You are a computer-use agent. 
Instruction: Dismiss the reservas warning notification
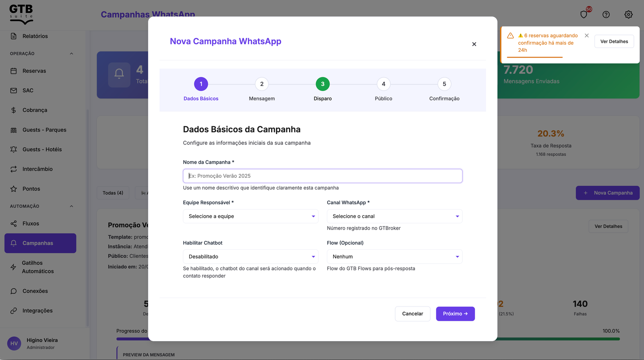point(587,35)
